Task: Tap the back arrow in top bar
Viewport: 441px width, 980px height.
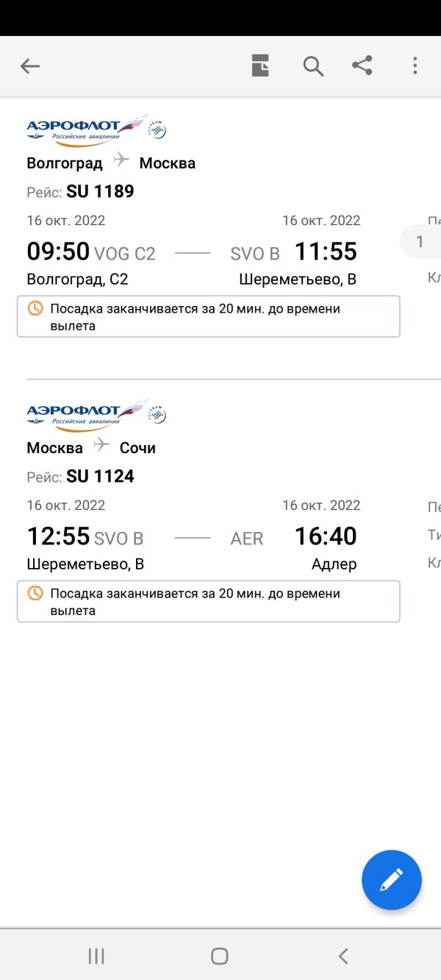Action: [x=29, y=66]
